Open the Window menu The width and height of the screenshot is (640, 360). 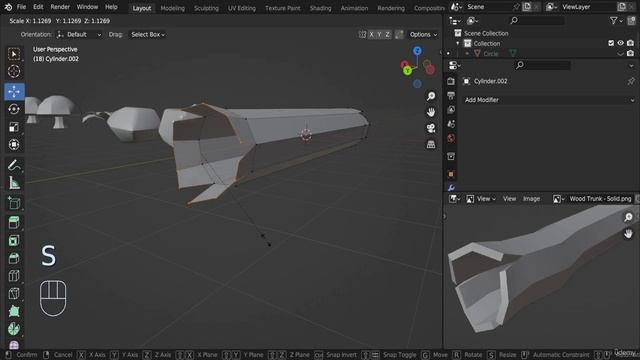[x=87, y=7]
